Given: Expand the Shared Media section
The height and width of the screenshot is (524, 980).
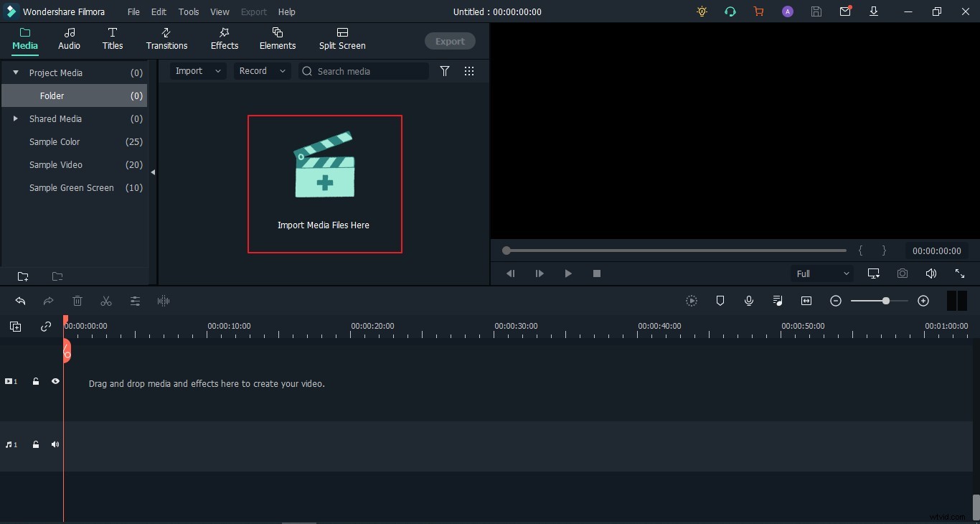Looking at the screenshot, I should pos(15,119).
